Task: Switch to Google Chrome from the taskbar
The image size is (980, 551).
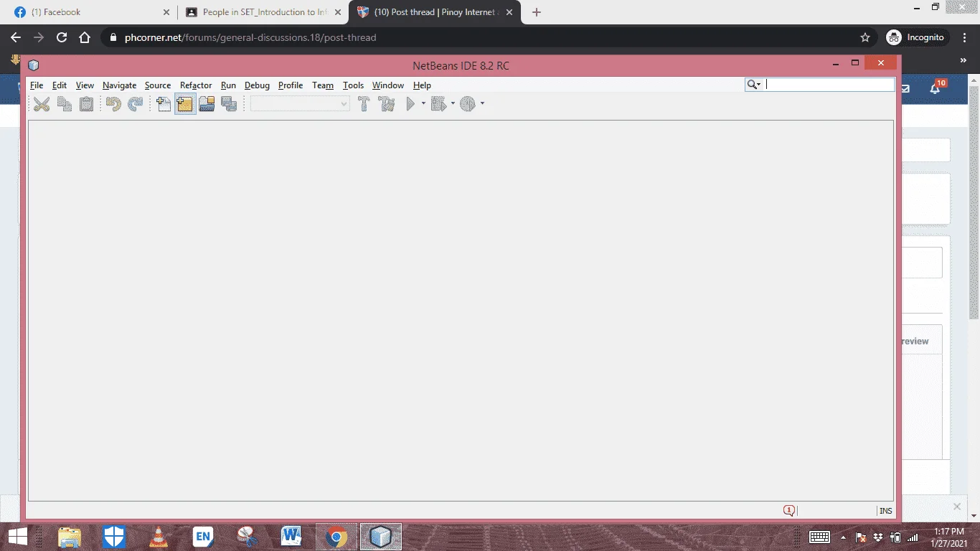Action: [x=336, y=537]
